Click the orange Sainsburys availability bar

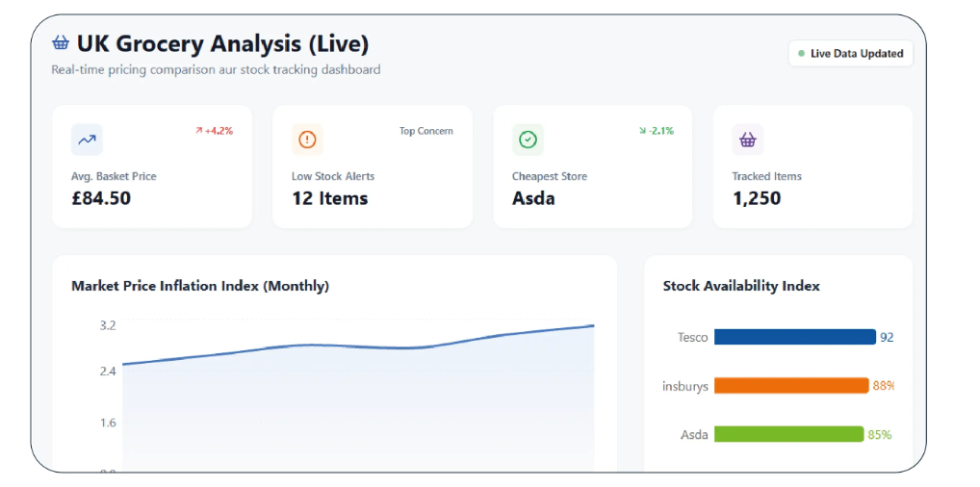[x=790, y=386]
